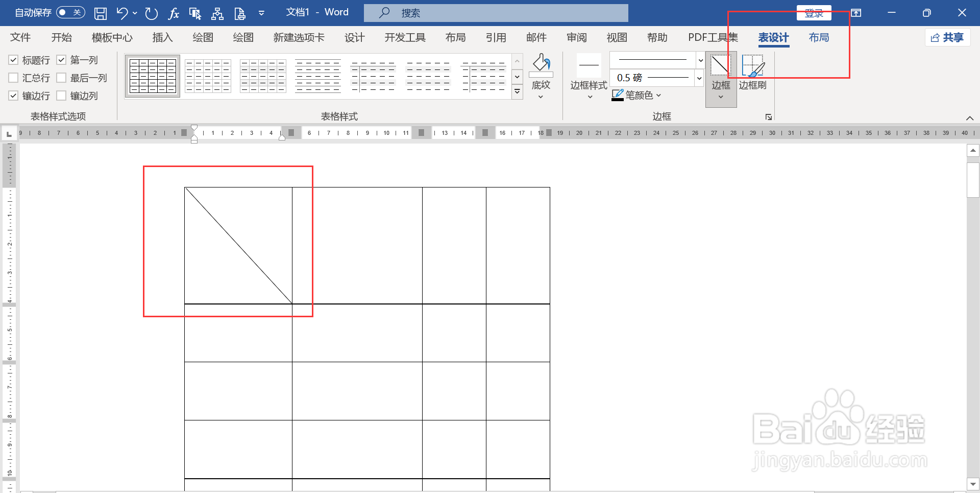Enable the 最后一列 checkbox
Viewport: 980px width, 493px height.
[x=61, y=78]
